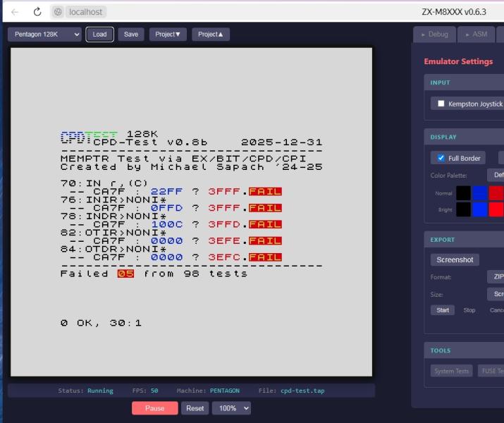Image resolution: width=504 pixels, height=423 pixels.
Task: Open the Project load (down arrow) button
Action: coord(168,34)
